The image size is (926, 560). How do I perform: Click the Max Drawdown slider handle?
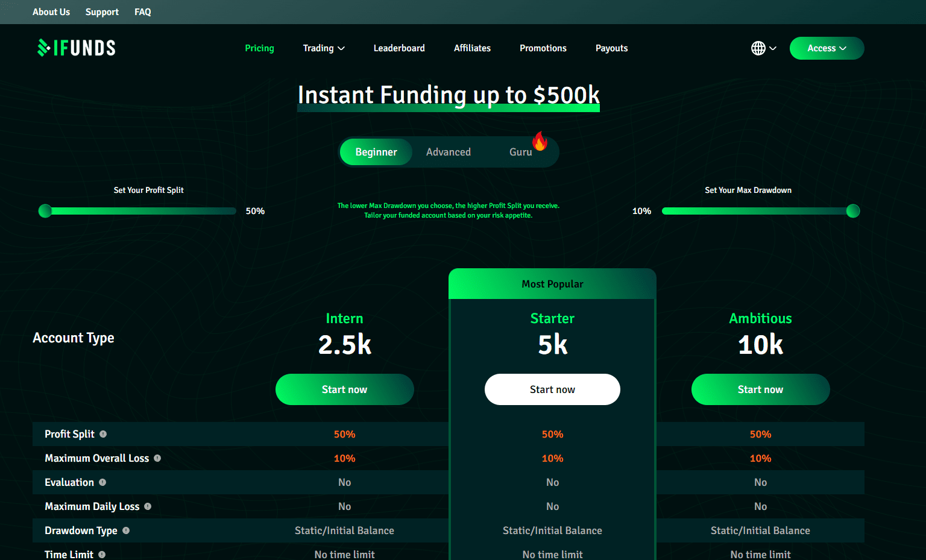(x=852, y=211)
